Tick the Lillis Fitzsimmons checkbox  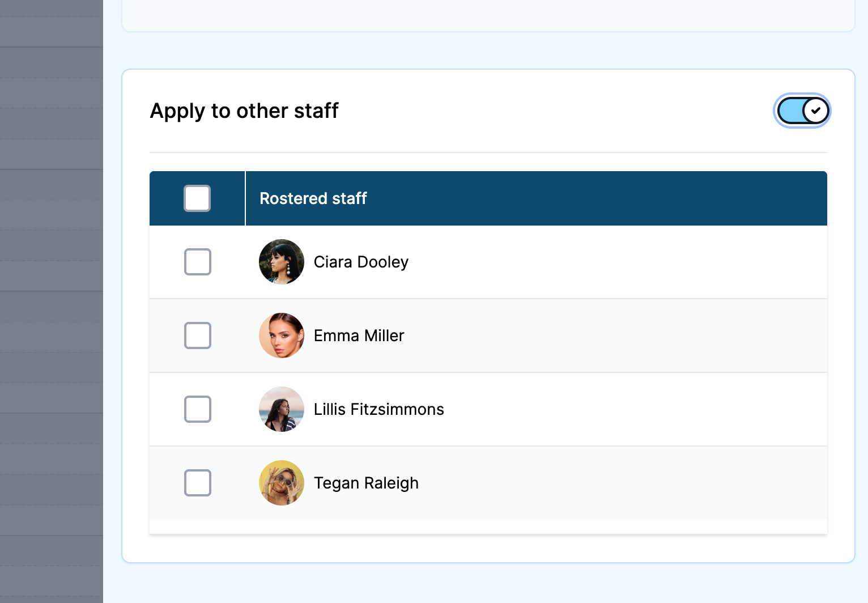[197, 409]
